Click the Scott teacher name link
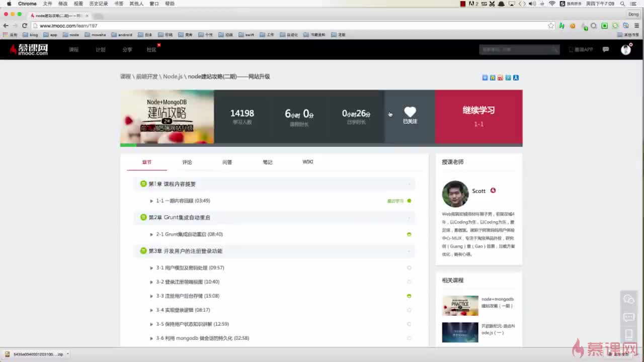644x362 pixels. click(x=479, y=191)
